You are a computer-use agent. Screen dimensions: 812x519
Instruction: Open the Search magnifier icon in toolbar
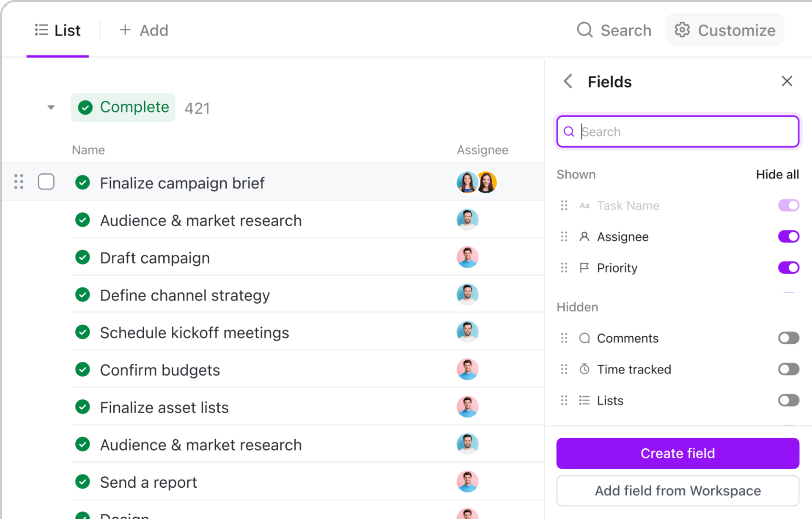click(x=585, y=30)
